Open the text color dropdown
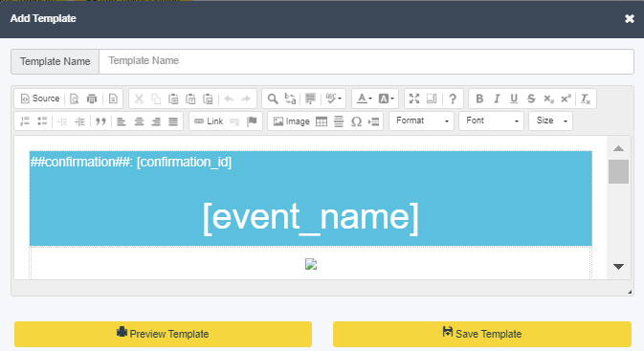The height and width of the screenshot is (351, 644). coord(364,99)
